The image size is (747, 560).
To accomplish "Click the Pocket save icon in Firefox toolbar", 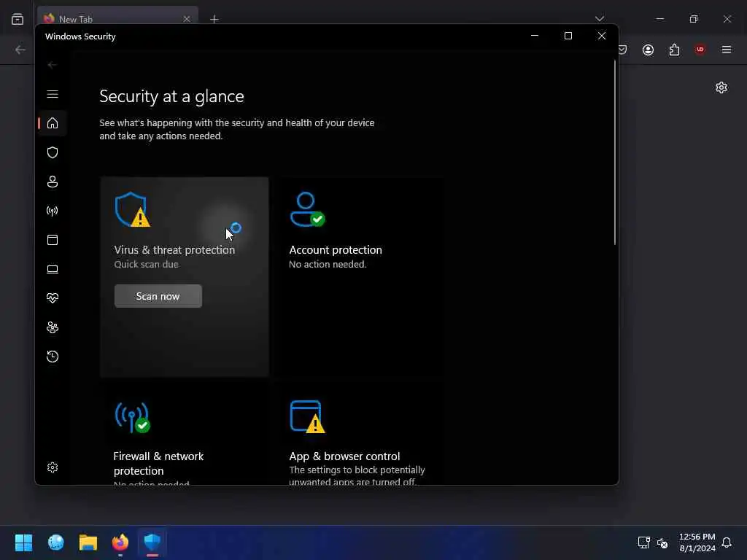I will pyautogui.click(x=623, y=50).
